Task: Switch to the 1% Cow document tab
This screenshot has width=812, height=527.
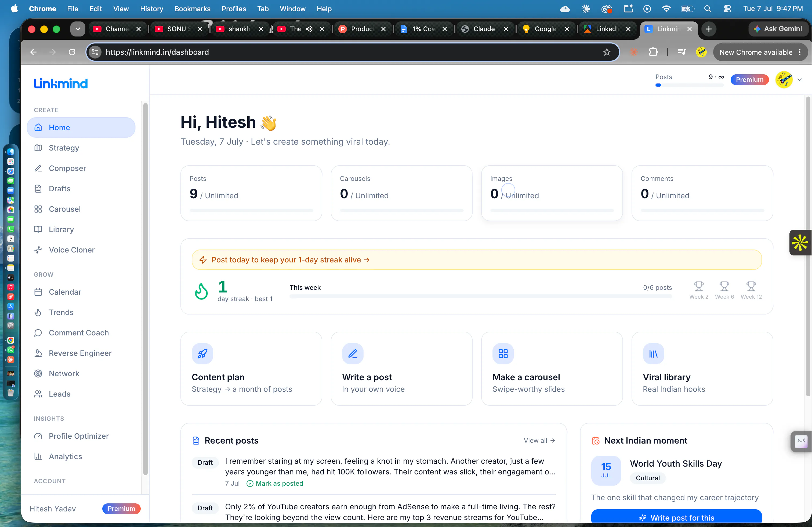Action: coord(423,29)
